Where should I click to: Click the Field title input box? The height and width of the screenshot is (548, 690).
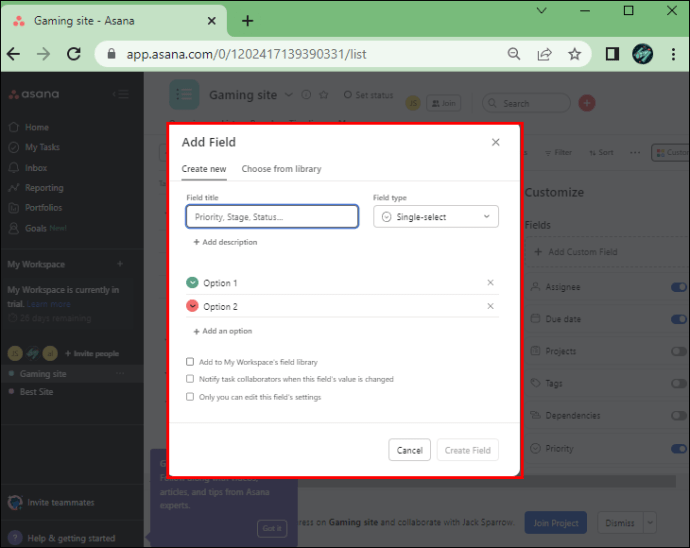pyautogui.click(x=272, y=217)
